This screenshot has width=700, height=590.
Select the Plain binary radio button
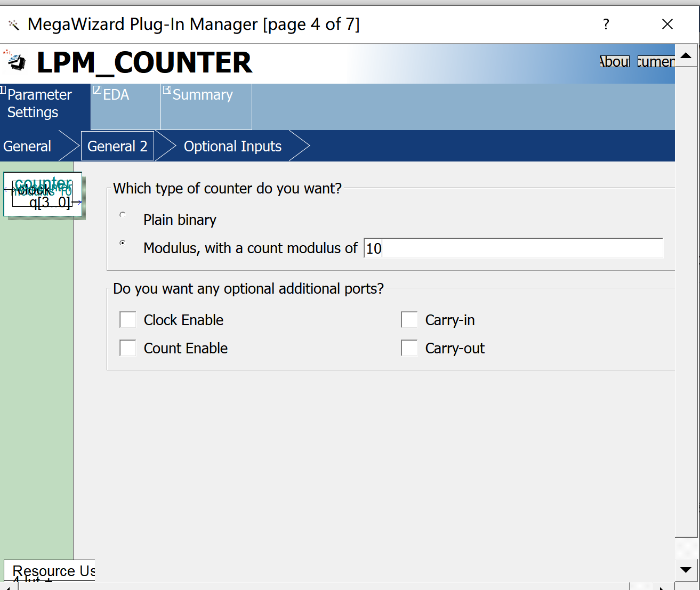[123, 215]
